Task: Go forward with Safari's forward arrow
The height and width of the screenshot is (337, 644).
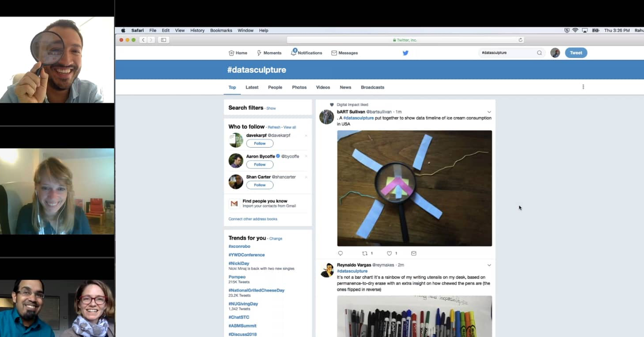Action: 151,40
